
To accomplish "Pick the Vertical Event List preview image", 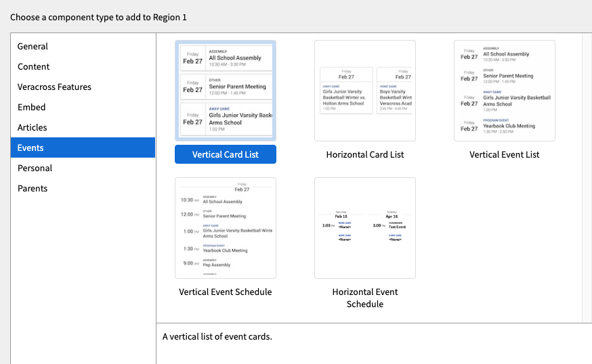I will 505,91.
